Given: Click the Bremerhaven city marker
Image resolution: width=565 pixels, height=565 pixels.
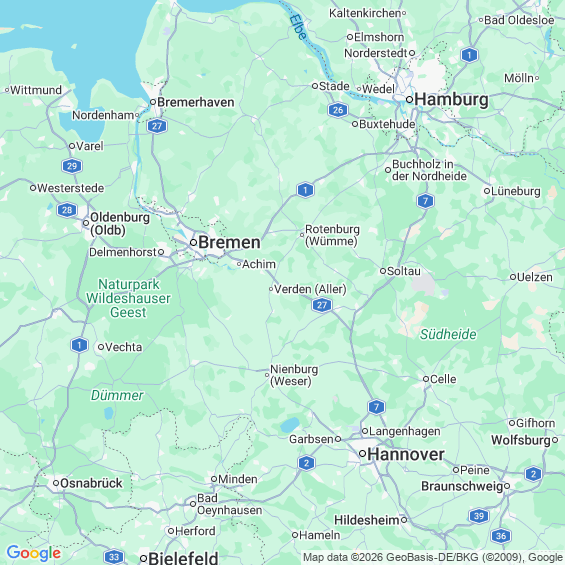Looking at the screenshot, I should 153,102.
